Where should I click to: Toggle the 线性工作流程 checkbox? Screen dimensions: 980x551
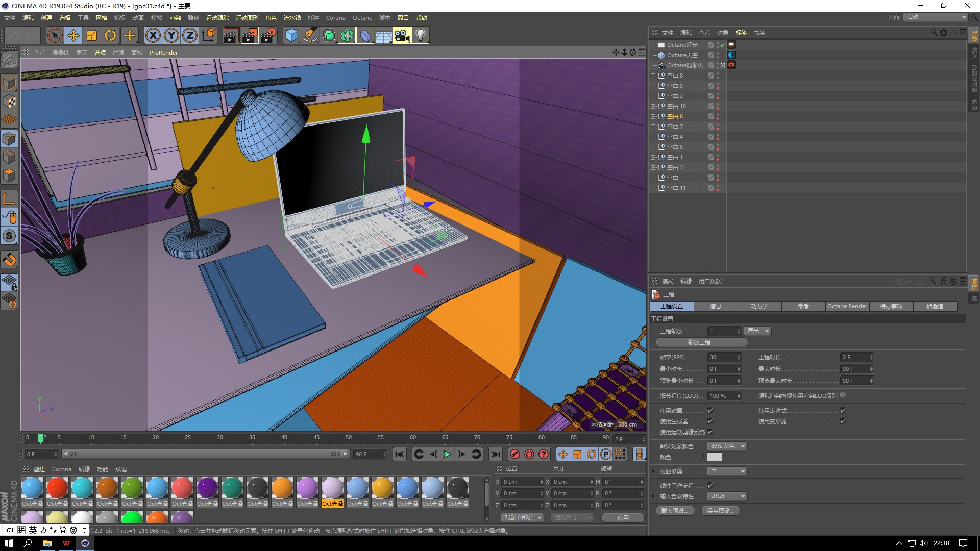pyautogui.click(x=710, y=485)
